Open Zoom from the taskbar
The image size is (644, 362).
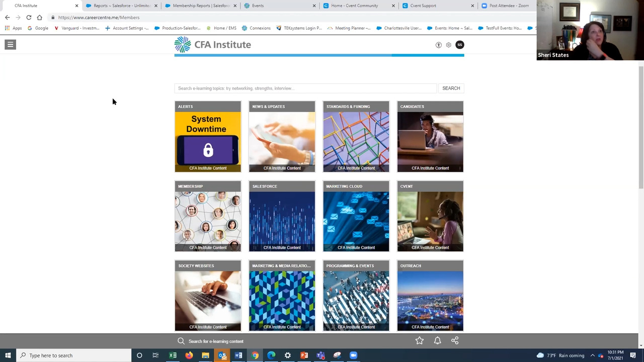(353, 355)
